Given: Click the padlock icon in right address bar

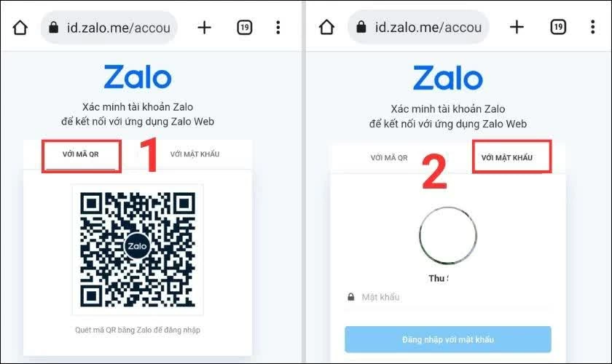Looking at the screenshot, I should coord(361,27).
